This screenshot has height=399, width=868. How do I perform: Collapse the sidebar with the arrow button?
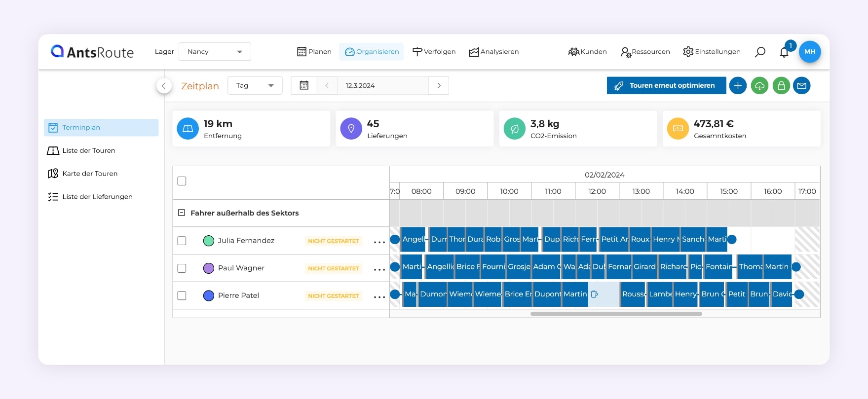164,86
